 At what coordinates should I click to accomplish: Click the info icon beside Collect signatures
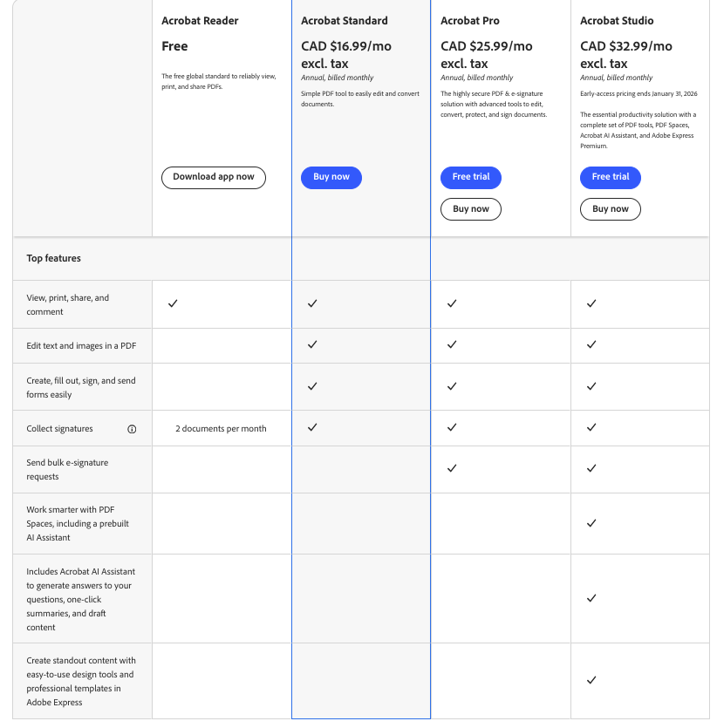[x=132, y=428]
